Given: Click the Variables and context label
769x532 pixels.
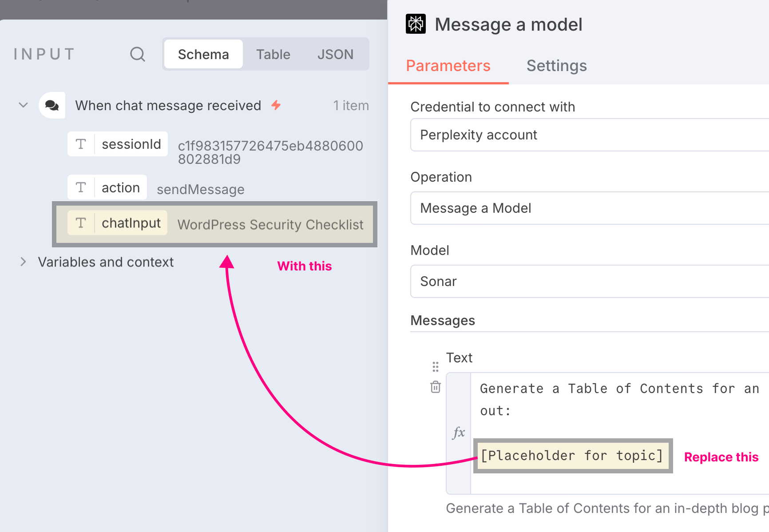Looking at the screenshot, I should click(106, 262).
